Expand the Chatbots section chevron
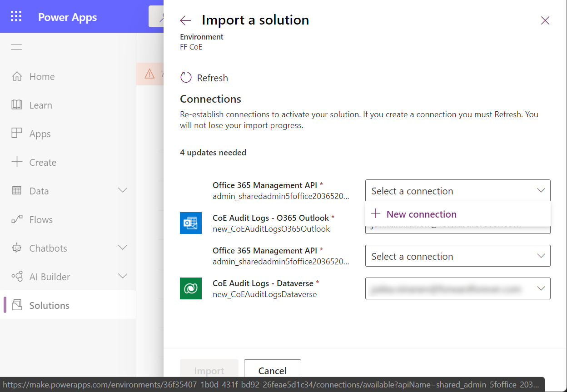 pyautogui.click(x=123, y=248)
